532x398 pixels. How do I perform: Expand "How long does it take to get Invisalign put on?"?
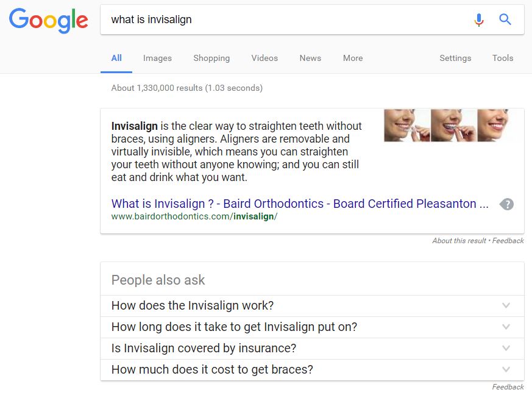312,327
